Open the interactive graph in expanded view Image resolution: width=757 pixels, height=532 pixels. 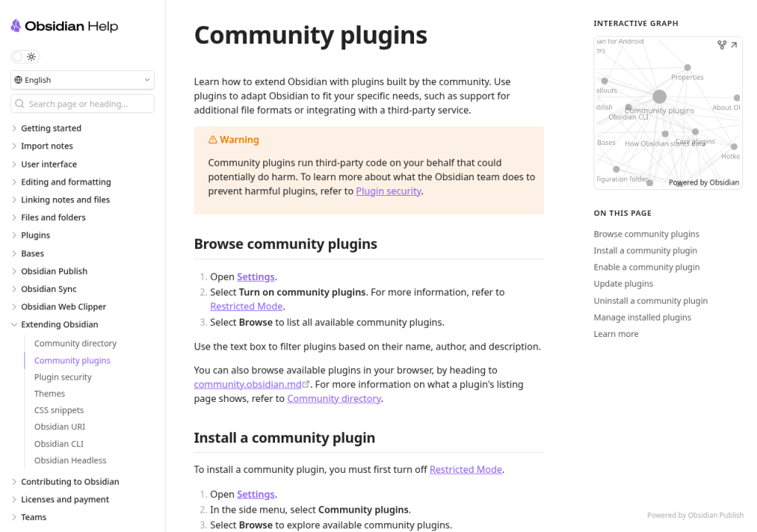734,45
